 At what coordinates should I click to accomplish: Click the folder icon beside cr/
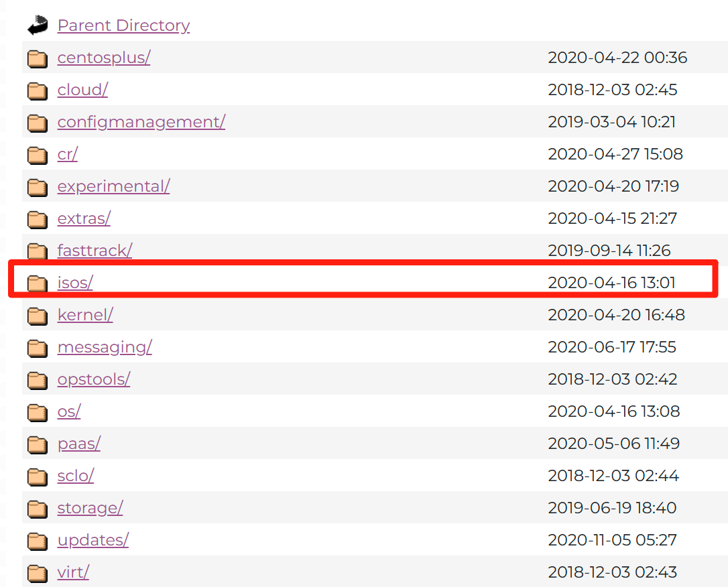(38, 155)
